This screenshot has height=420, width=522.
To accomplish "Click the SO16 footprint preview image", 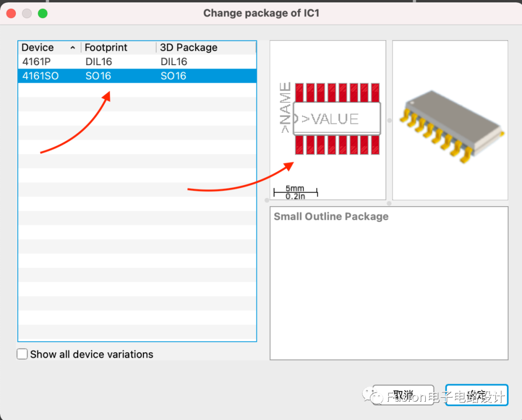I will point(328,120).
